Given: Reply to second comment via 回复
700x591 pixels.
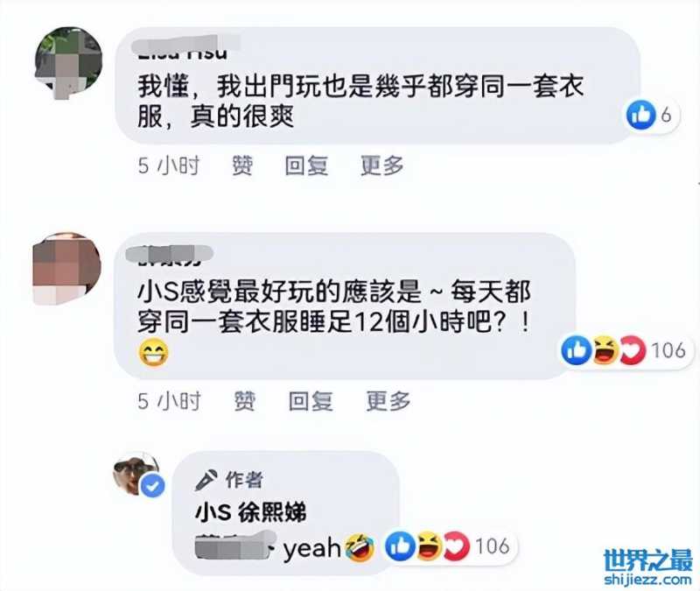Looking at the screenshot, I should coord(311,401).
